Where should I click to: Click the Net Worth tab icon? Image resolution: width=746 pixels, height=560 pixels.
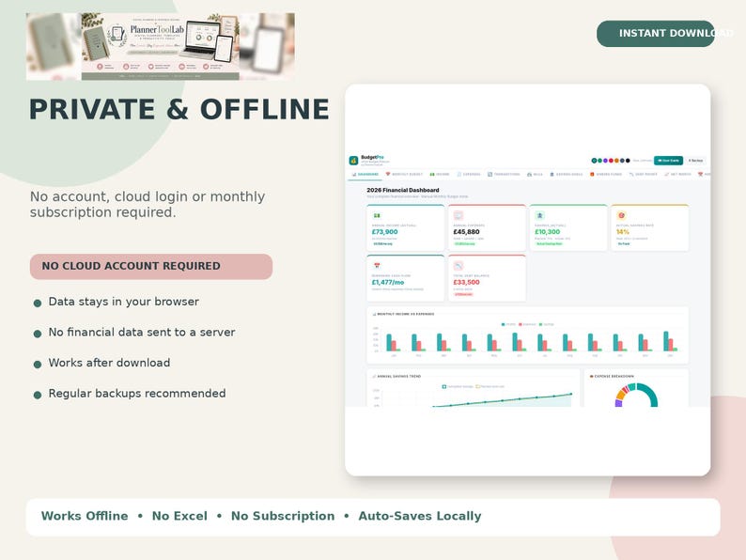click(x=666, y=174)
